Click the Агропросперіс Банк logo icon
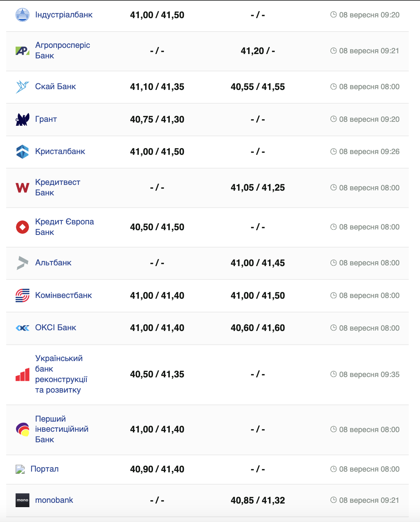 [22, 51]
